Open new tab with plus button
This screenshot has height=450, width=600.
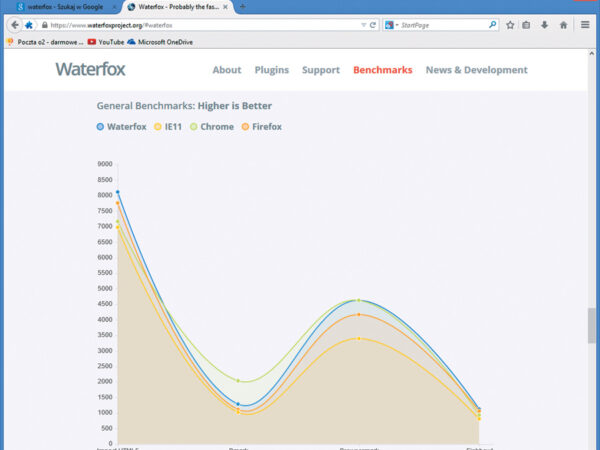tap(242, 7)
